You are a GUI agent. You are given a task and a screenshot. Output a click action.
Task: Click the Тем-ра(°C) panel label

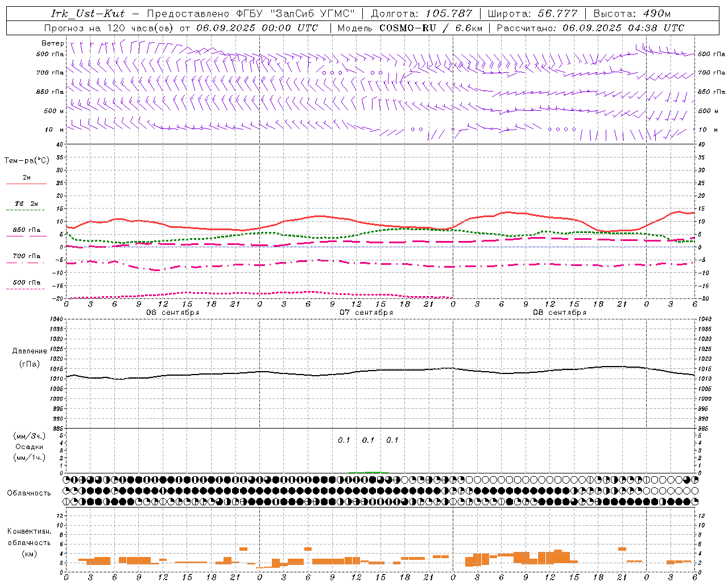click(x=27, y=161)
